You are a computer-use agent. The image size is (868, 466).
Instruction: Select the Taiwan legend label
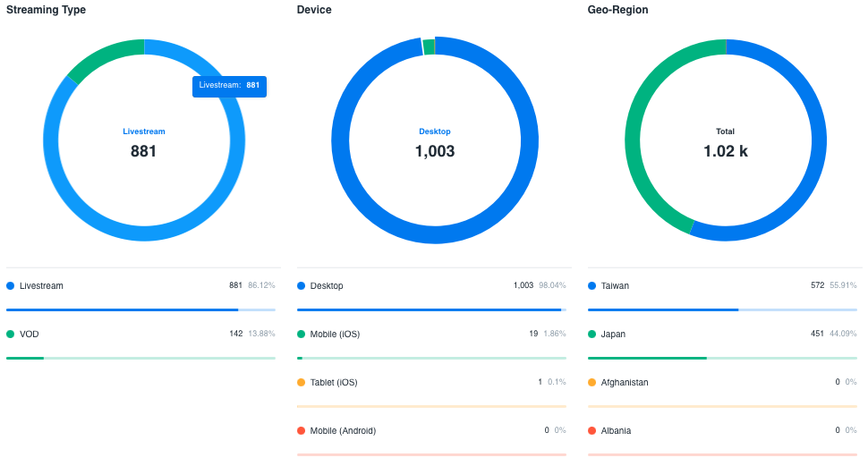(615, 286)
